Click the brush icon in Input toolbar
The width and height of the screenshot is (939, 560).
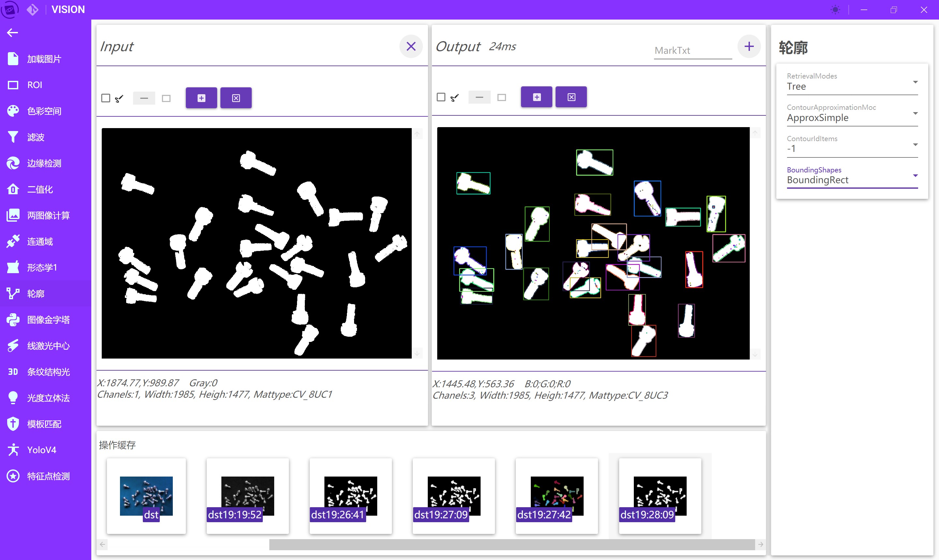[119, 98]
